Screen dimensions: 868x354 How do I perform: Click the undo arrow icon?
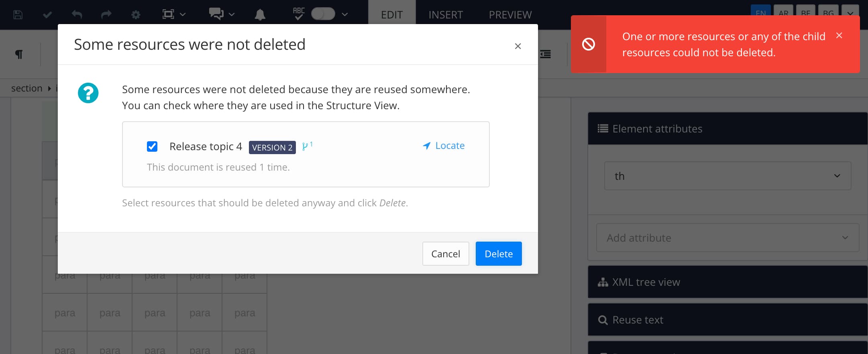77,15
